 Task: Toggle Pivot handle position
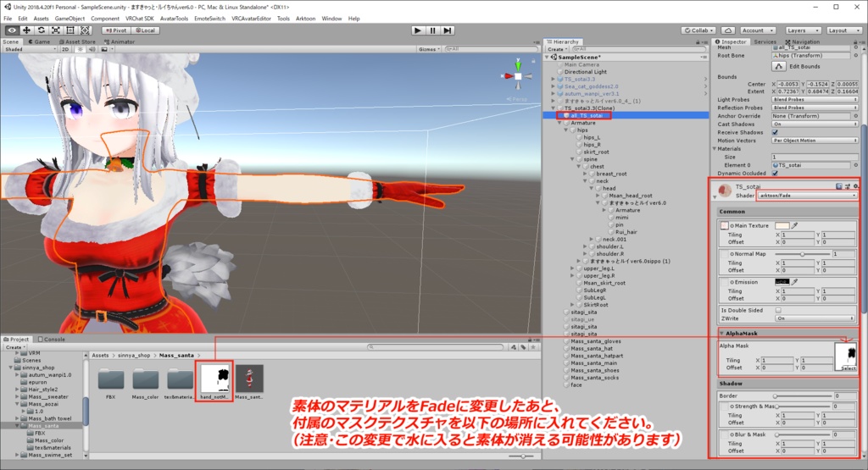[x=115, y=30]
